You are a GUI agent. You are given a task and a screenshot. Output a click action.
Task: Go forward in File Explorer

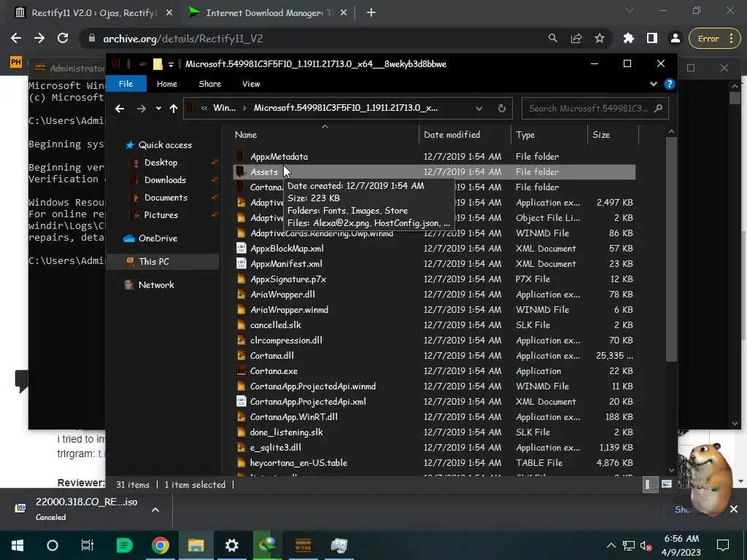coord(141,109)
